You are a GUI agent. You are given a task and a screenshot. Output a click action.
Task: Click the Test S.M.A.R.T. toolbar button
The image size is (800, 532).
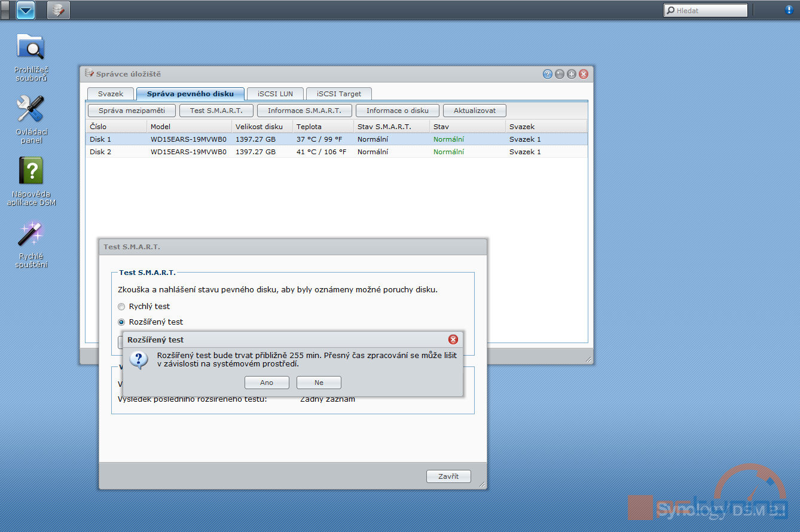point(216,111)
